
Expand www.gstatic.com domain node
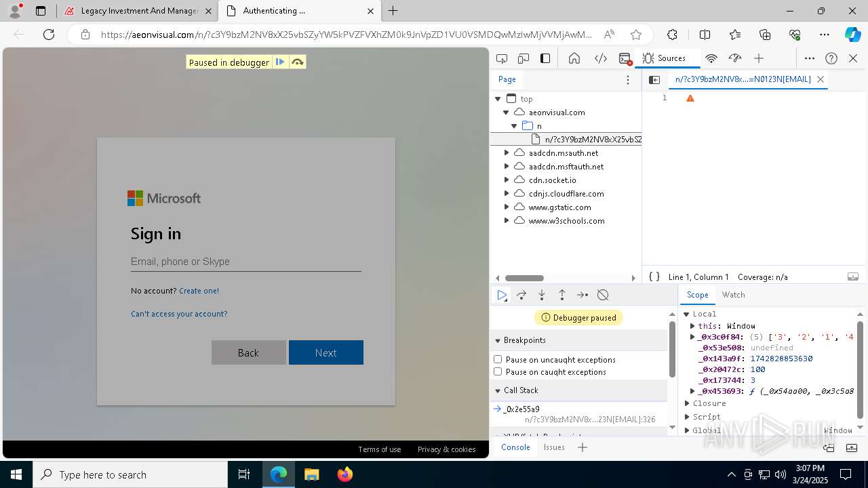point(506,207)
